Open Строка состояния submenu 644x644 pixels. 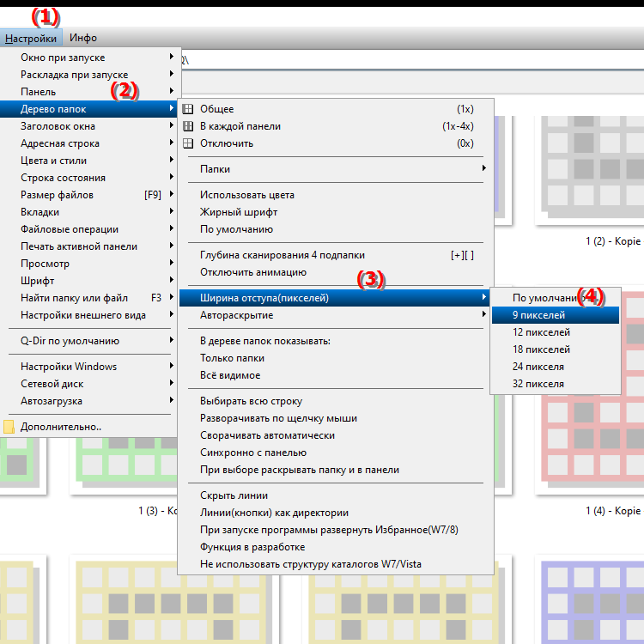[x=88, y=178]
